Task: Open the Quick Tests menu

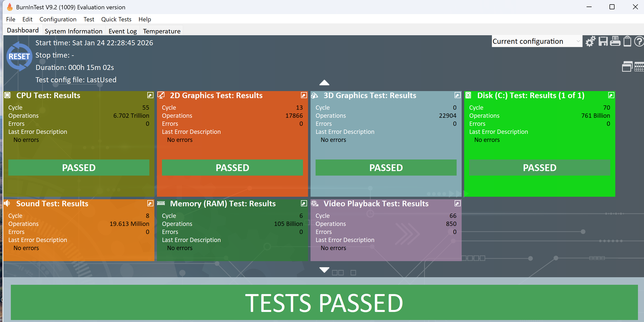Action: tap(116, 19)
